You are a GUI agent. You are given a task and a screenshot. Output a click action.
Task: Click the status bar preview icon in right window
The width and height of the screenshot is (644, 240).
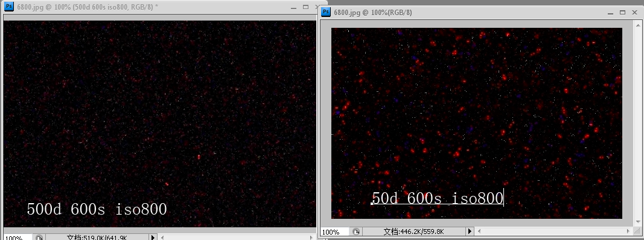point(356,232)
